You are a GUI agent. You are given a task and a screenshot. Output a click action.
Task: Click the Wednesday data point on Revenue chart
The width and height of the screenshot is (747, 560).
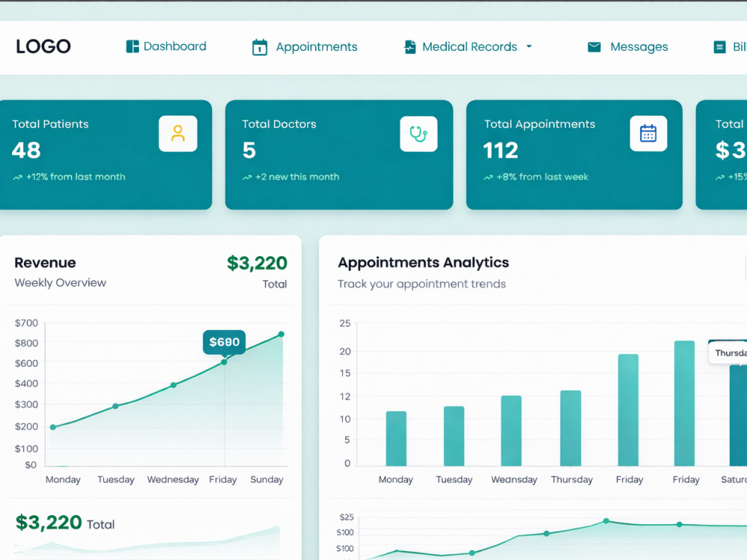tap(173, 385)
